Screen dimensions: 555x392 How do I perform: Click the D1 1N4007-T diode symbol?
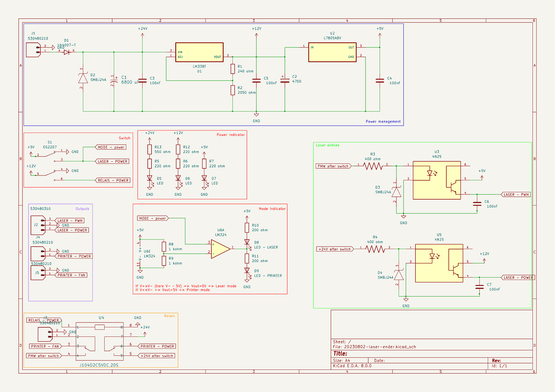[x=67, y=52]
